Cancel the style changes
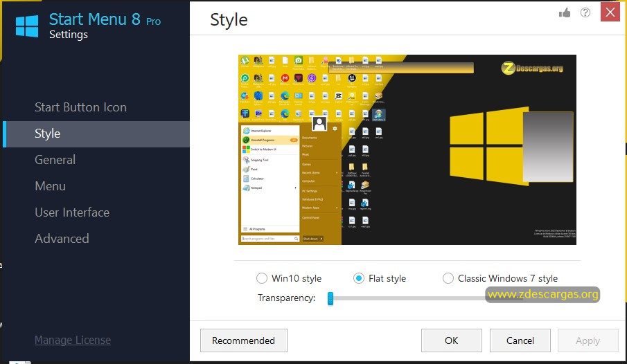The width and height of the screenshot is (627, 364). 520,340
